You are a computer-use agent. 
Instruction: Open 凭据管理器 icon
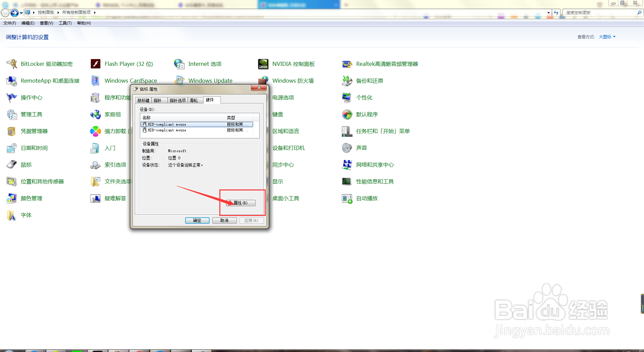(x=12, y=131)
